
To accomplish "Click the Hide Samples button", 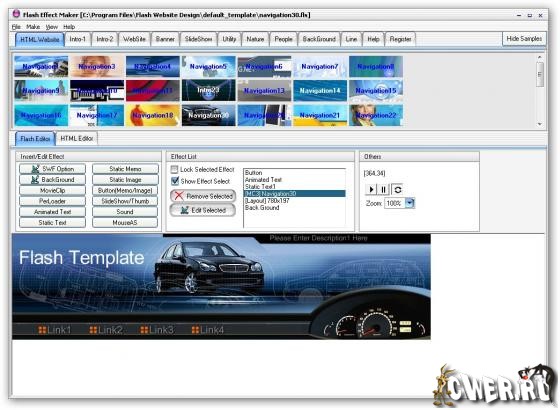I will (524, 39).
